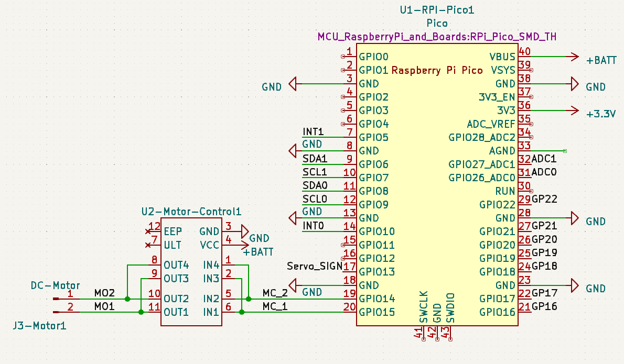Select the +BATT power symbol at VBUS
This screenshot has height=364, width=624.
coord(575,57)
